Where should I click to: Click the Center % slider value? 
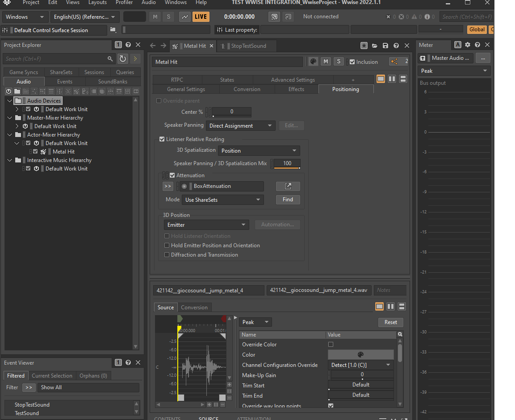pyautogui.click(x=232, y=112)
